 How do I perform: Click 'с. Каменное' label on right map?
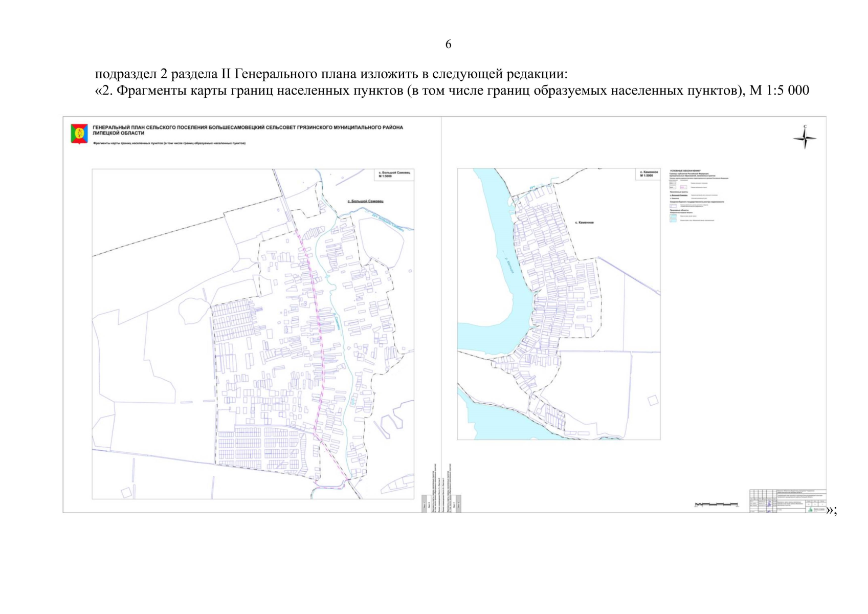coord(584,223)
